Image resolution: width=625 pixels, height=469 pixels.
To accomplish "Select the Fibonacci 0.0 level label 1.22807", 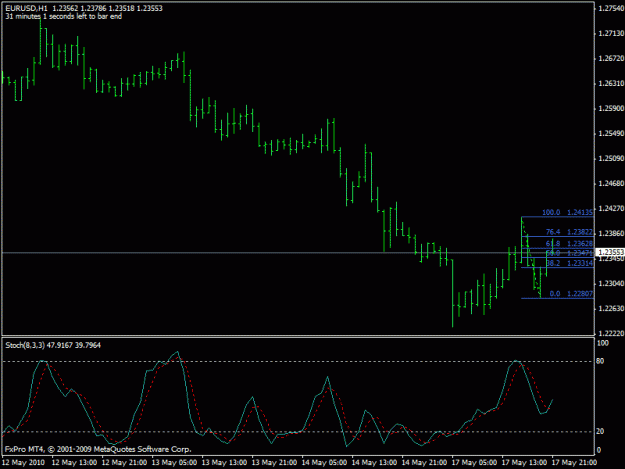I will (x=571, y=294).
